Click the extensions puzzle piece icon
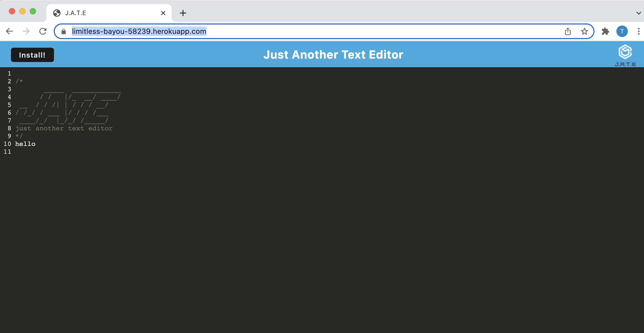Viewport: 644px width, 333px height. click(x=605, y=31)
